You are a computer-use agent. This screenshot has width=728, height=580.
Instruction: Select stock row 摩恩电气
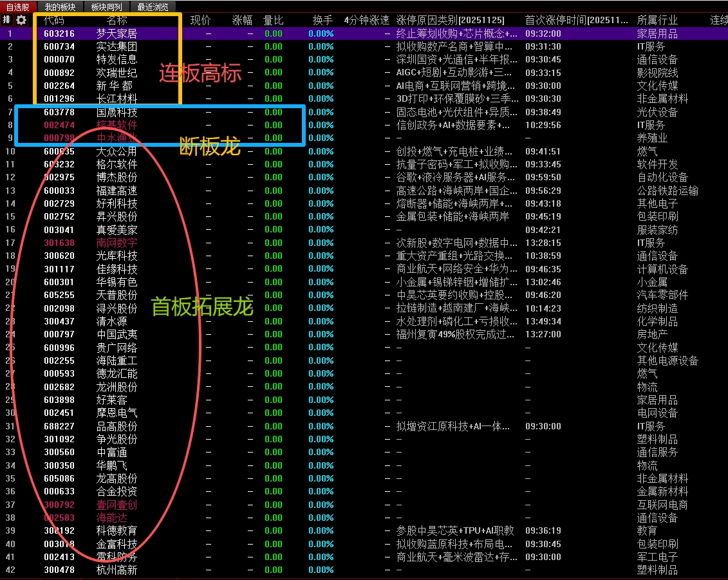click(x=364, y=413)
